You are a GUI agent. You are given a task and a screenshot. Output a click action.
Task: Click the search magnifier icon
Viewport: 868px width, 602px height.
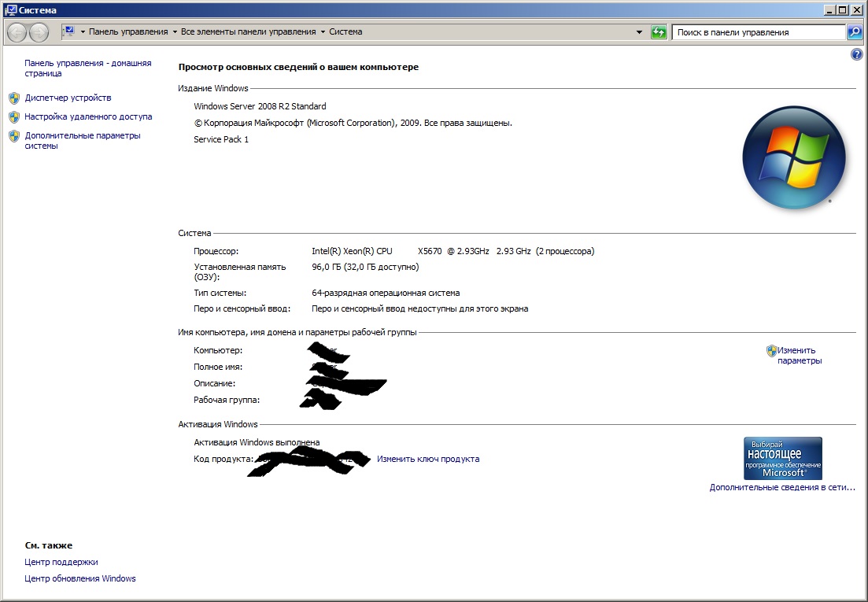pos(854,32)
